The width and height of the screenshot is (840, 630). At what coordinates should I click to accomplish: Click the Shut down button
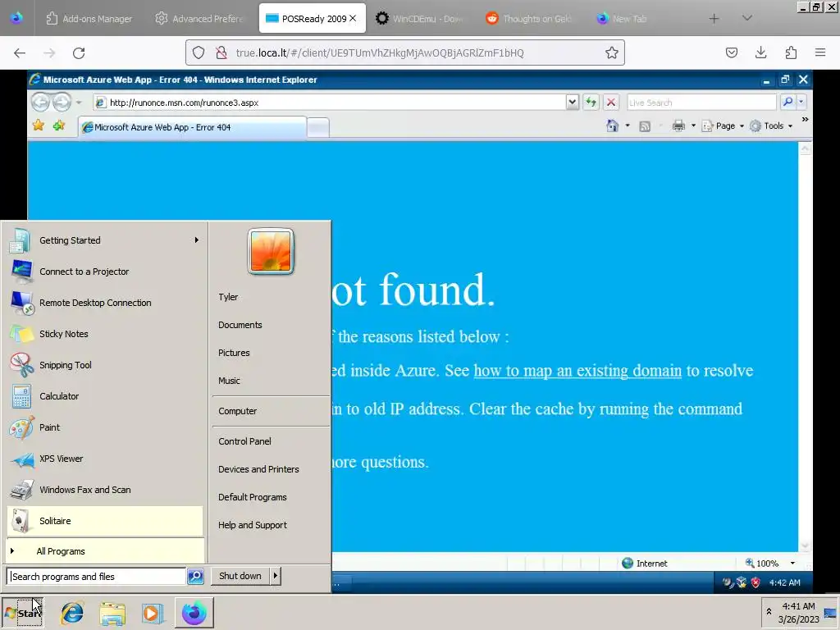240,576
